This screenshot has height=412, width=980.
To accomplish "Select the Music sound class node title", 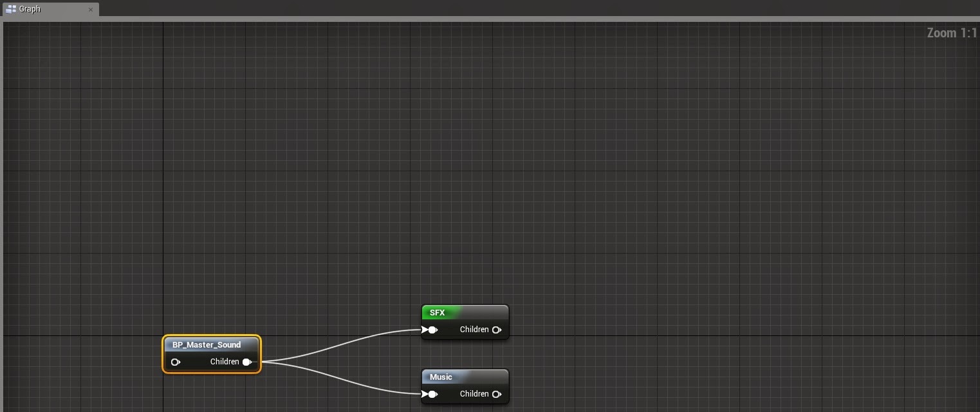I will [441, 377].
